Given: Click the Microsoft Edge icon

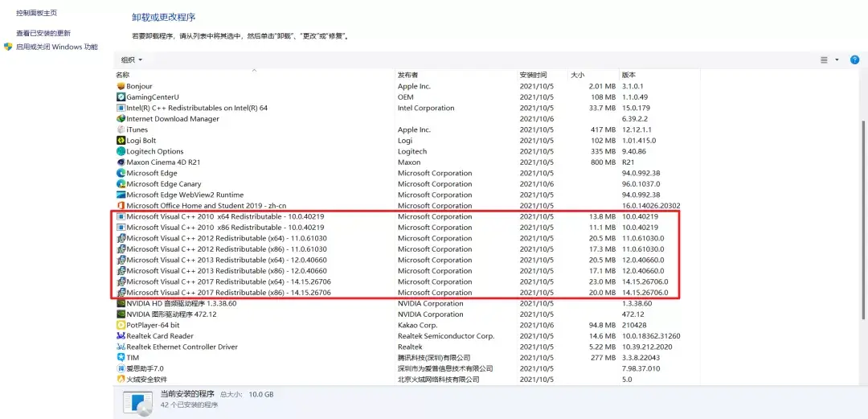Looking at the screenshot, I should [x=121, y=173].
